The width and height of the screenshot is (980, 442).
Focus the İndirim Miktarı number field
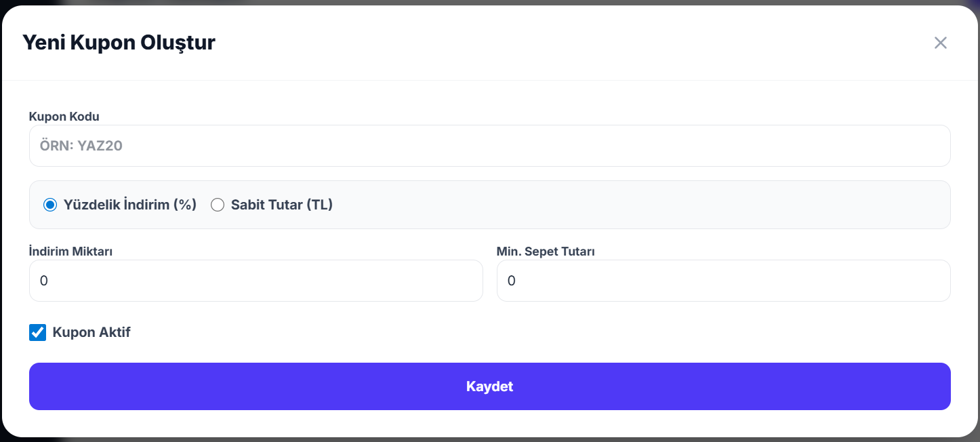pyautogui.click(x=256, y=281)
